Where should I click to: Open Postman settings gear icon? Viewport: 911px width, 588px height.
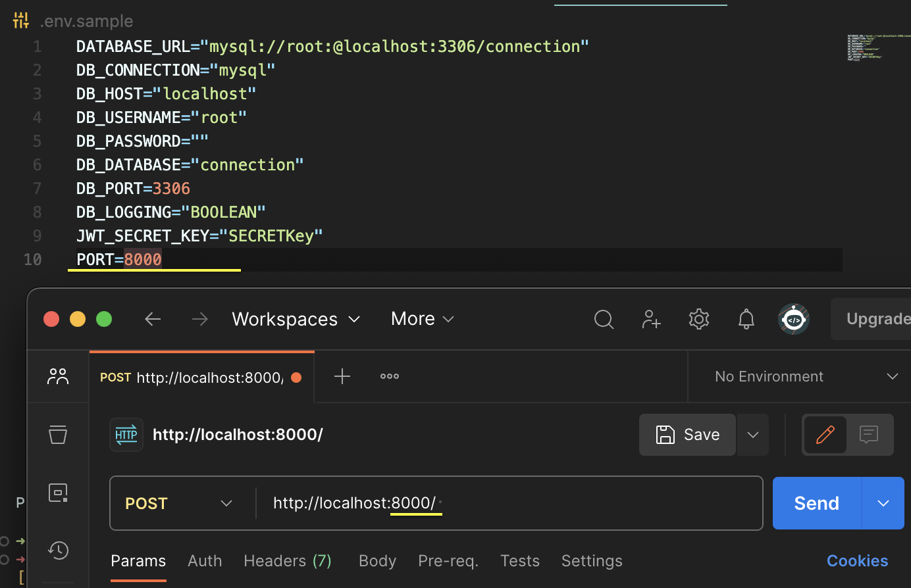[698, 319]
